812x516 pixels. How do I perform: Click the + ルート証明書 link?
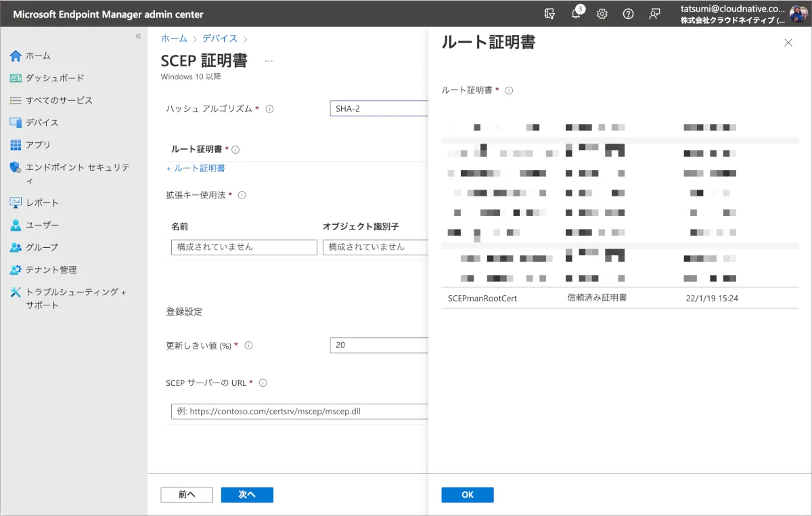(x=196, y=169)
